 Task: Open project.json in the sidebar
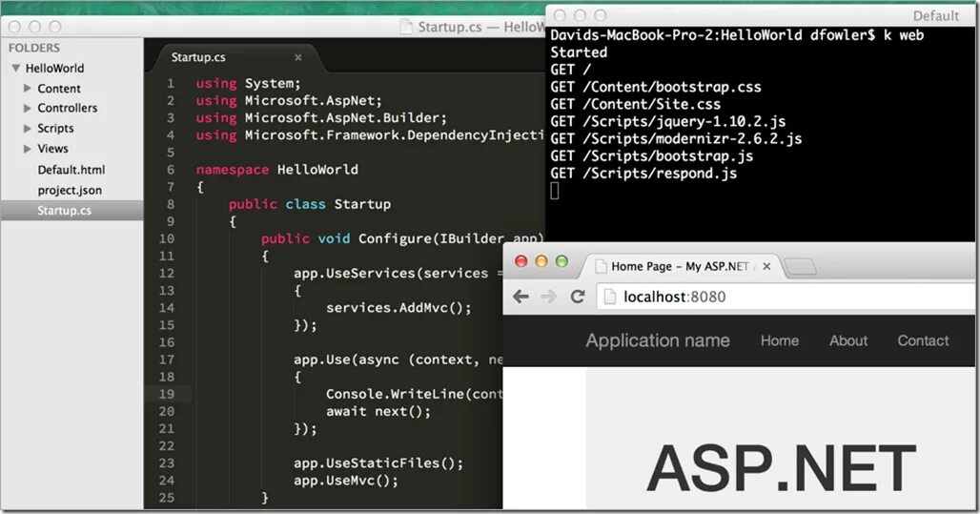(70, 190)
